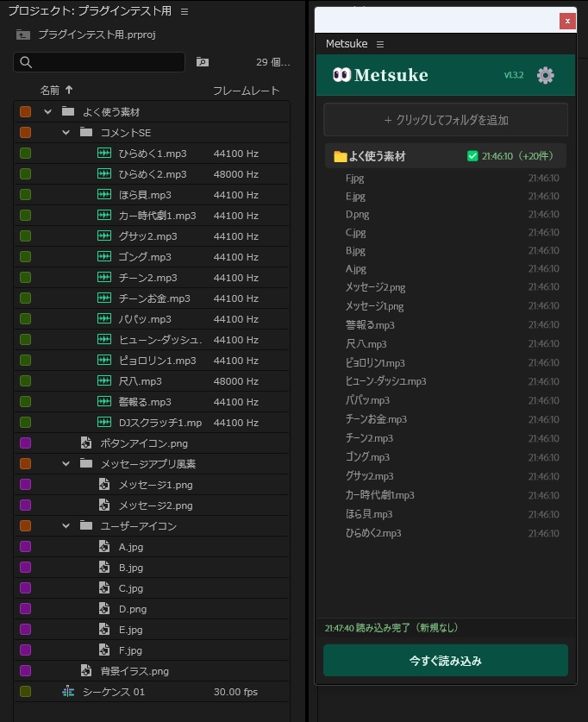588x722 pixels.
Task: Click image icon of ボタンアイコン.png
Action: point(86,443)
